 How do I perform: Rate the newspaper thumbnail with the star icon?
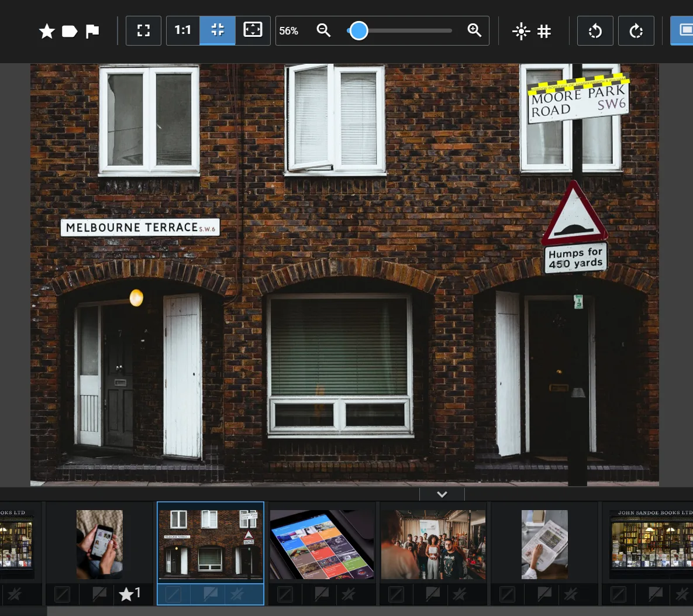[x=571, y=594]
